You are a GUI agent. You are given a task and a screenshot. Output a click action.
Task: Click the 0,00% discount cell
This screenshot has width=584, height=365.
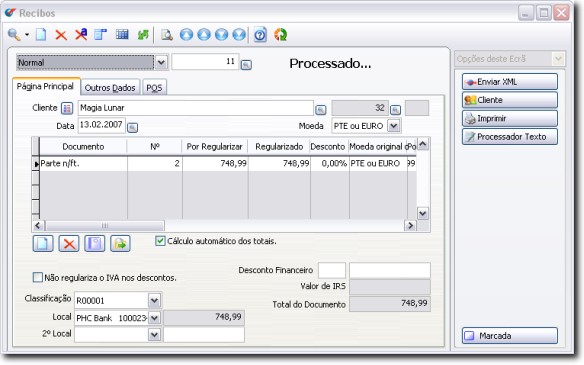coord(329,164)
